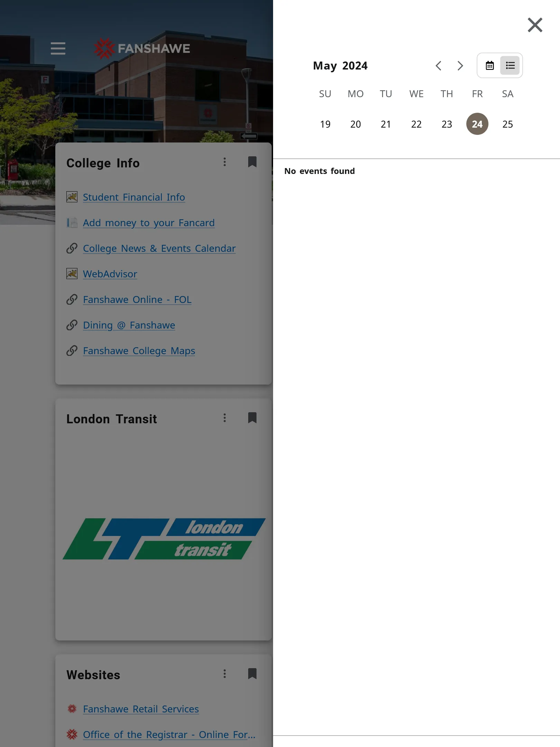560x747 pixels.
Task: Click chain icon beside Fanshawe College Maps
Action: click(x=72, y=351)
